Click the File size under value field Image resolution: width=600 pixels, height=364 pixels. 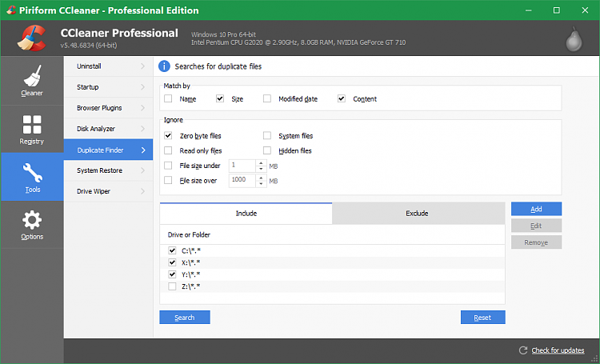pos(242,166)
